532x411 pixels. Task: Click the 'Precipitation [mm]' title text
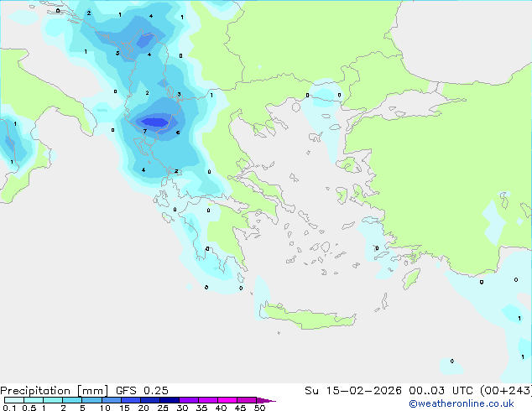click(54, 391)
